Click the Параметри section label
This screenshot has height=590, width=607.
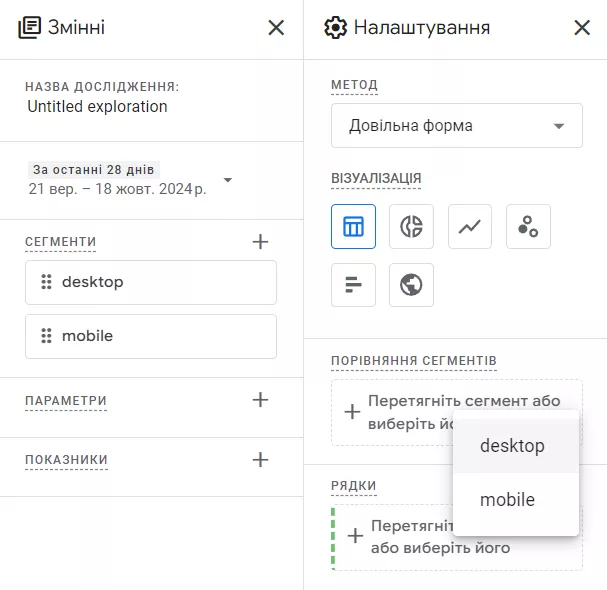tap(66, 401)
